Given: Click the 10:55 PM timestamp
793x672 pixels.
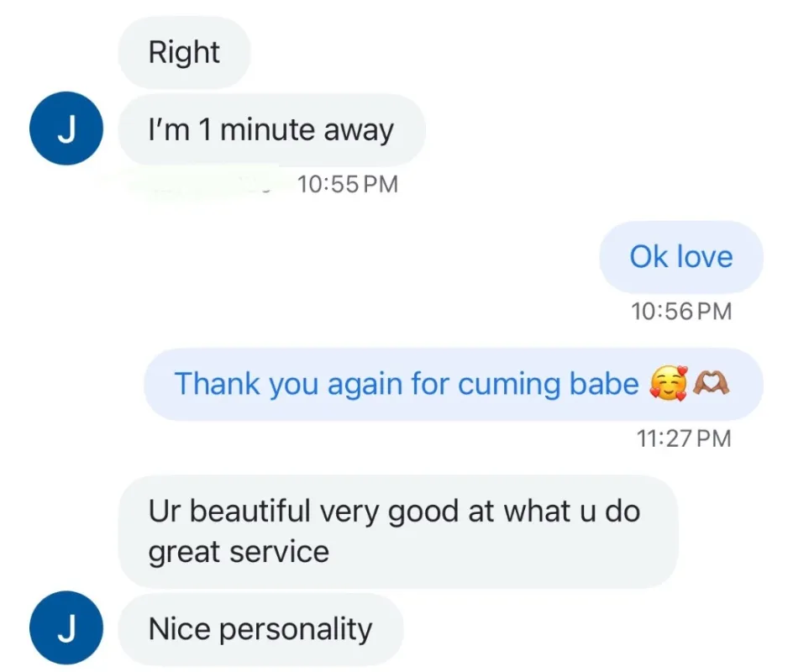Looking at the screenshot, I should point(348,184).
